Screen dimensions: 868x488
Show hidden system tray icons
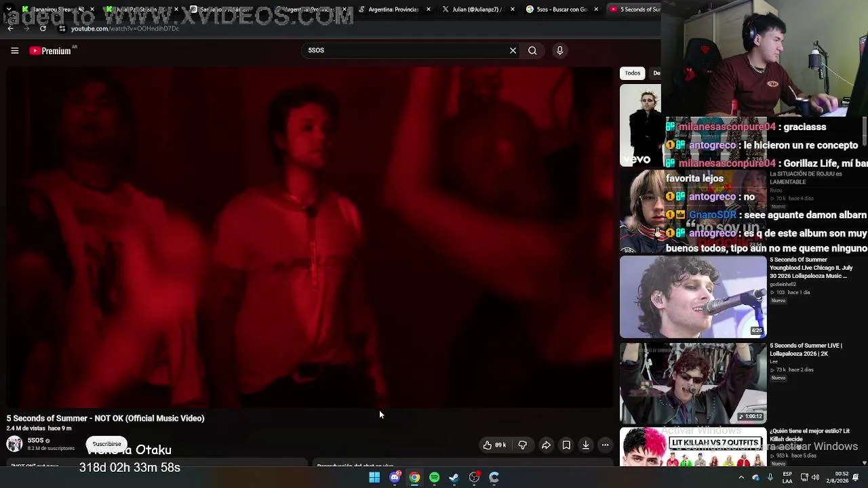click(741, 478)
